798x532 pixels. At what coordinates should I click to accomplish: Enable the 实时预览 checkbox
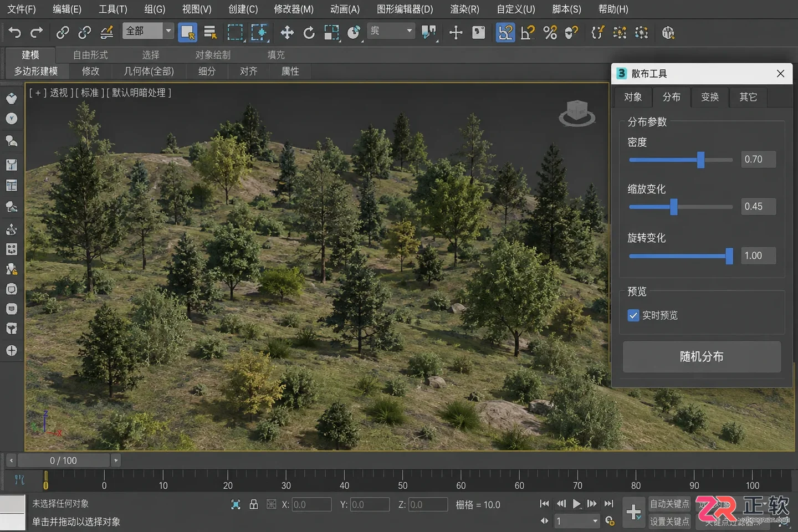tap(633, 315)
